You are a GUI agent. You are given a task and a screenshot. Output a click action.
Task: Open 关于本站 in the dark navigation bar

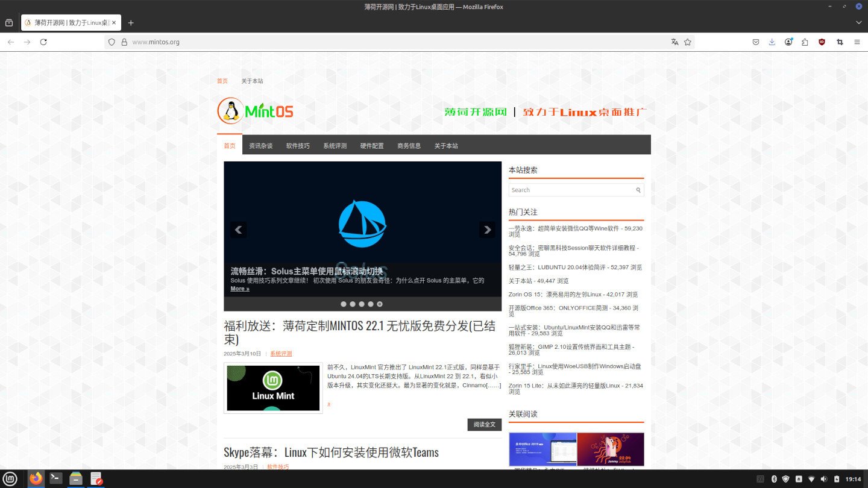click(446, 146)
